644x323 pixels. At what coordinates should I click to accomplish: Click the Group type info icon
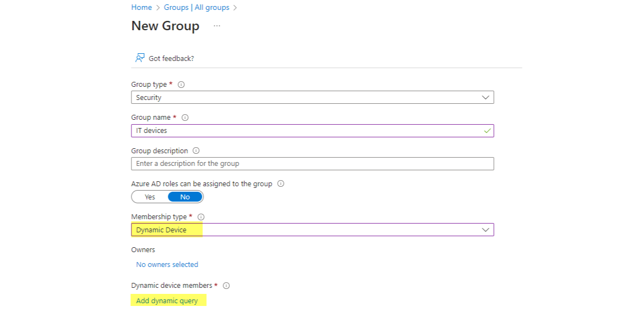[181, 84]
